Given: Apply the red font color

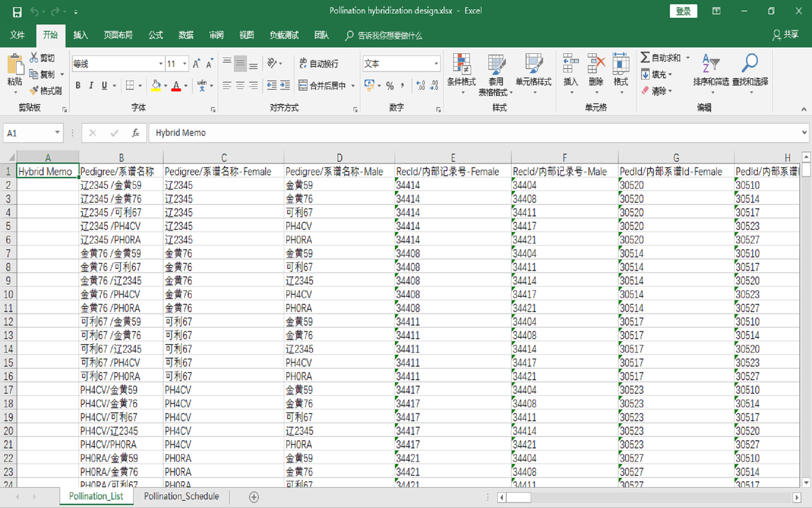Looking at the screenshot, I should pos(176,86).
